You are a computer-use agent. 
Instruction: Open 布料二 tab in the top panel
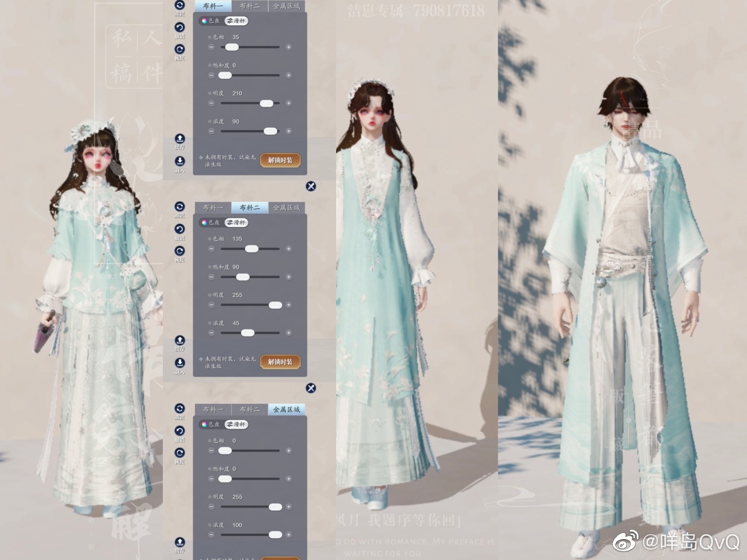[250, 6]
